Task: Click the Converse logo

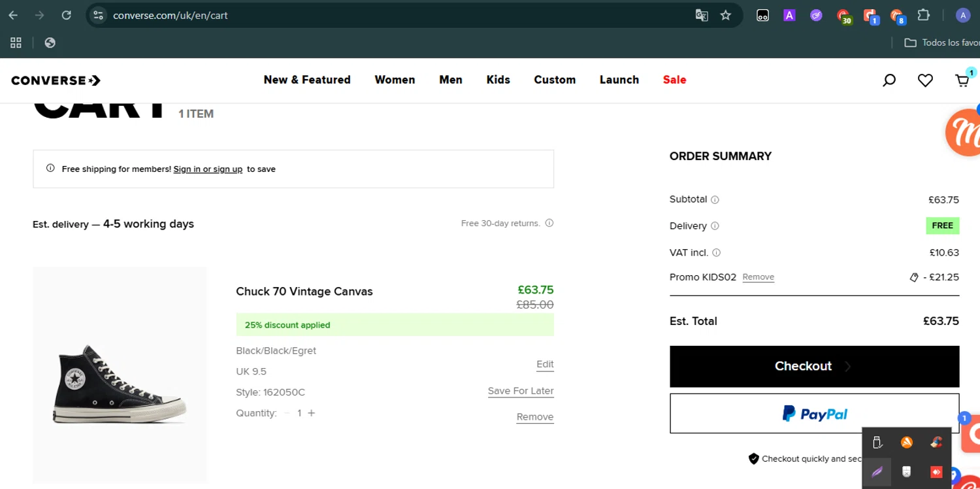Action: [56, 80]
